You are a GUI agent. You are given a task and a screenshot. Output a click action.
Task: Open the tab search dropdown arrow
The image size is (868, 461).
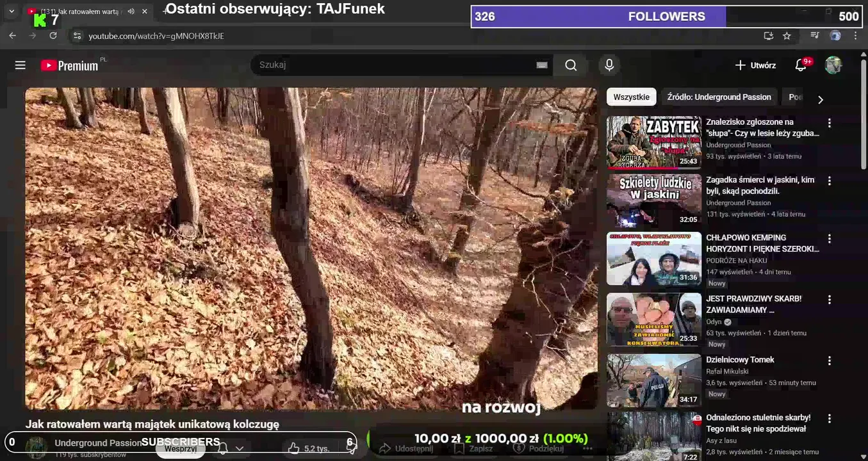[11, 12]
